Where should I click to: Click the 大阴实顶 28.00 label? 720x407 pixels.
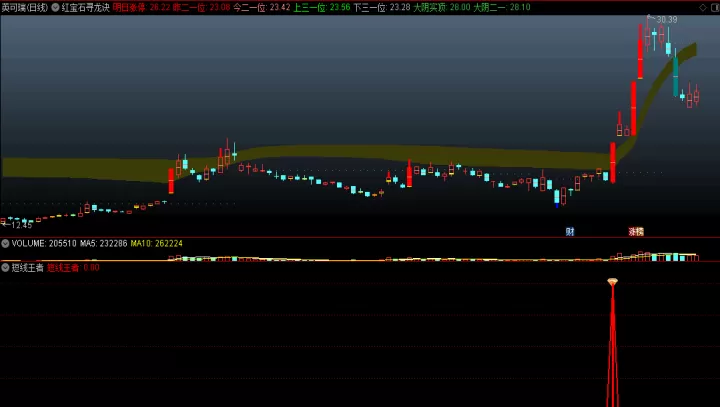pos(442,7)
